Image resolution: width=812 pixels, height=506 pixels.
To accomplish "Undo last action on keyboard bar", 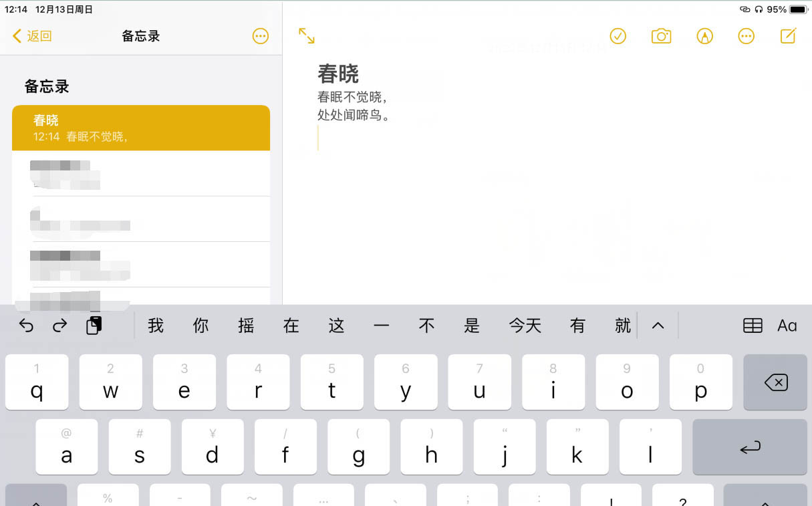I will click(26, 326).
